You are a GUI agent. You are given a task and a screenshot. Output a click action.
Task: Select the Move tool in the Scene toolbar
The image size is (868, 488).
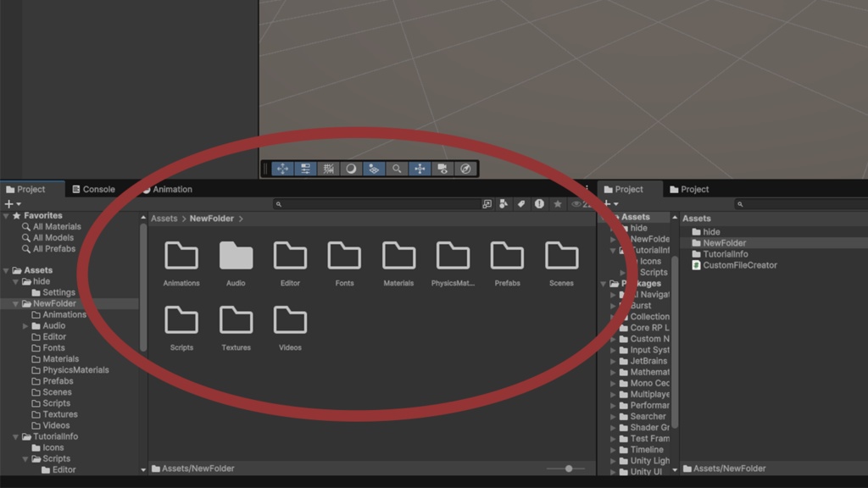point(283,169)
